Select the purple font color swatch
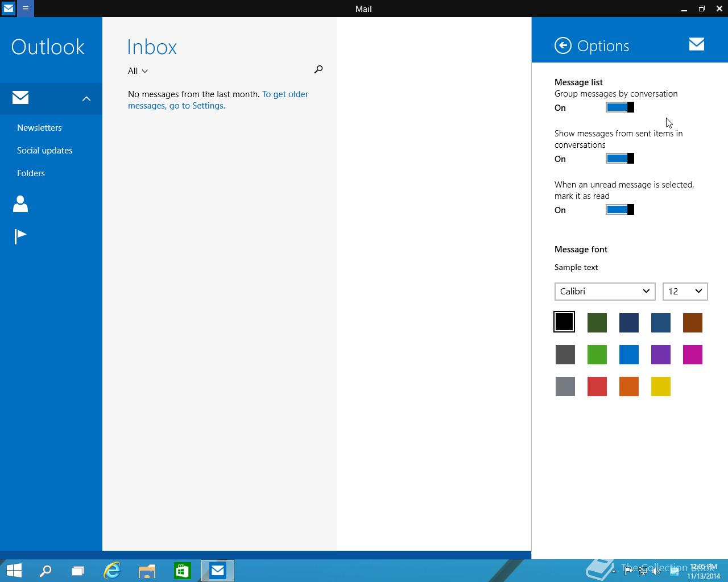Image resolution: width=728 pixels, height=582 pixels. [x=661, y=355]
